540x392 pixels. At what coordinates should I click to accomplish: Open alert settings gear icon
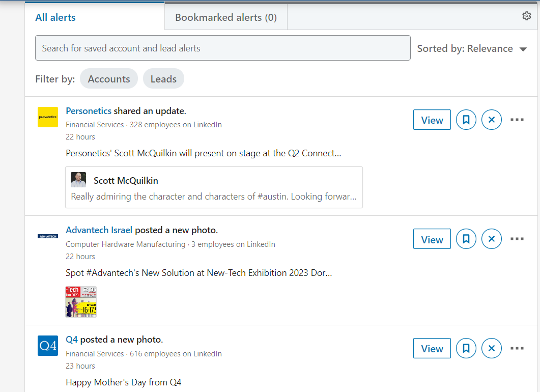pos(526,16)
